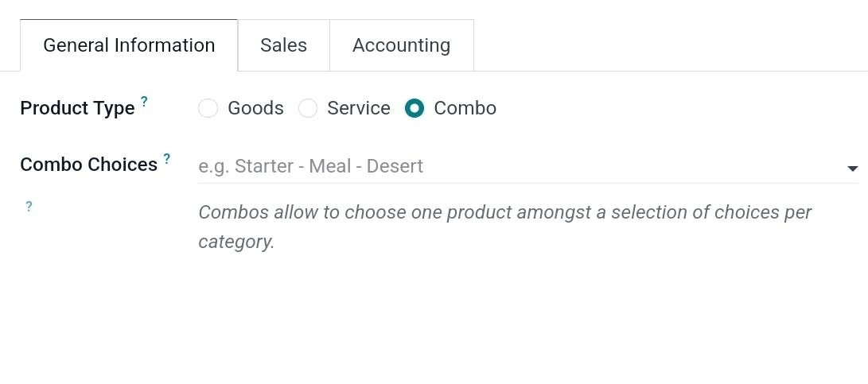Viewport: 868px width, 384px height.
Task: Click the lone question mark below Combo Choices
Action: (29, 207)
